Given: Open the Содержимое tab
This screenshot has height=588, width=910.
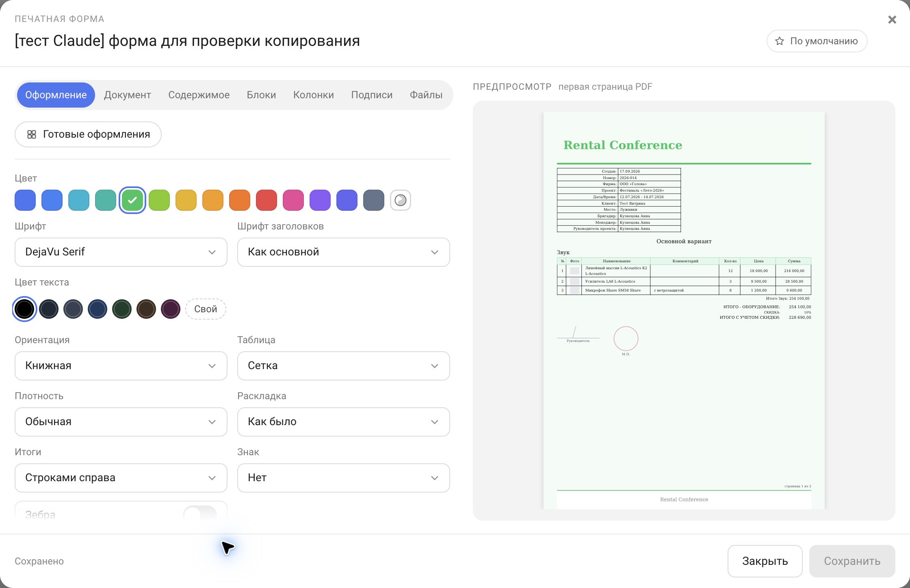Looking at the screenshot, I should [x=199, y=95].
